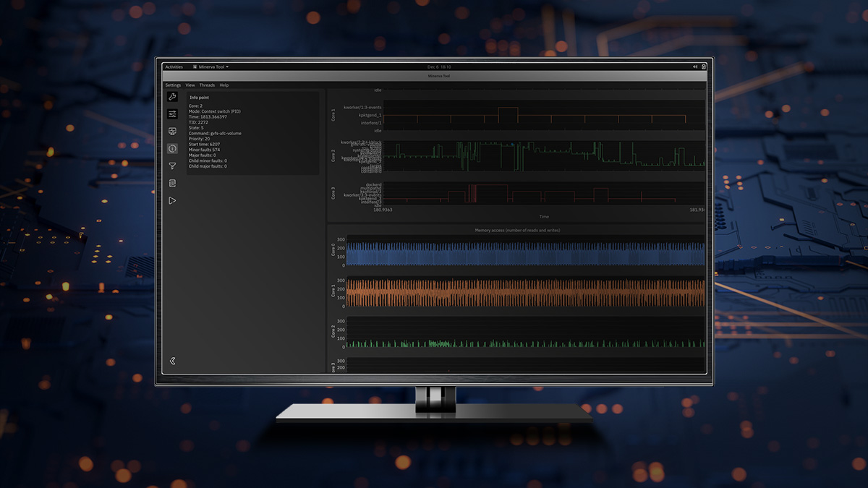
Task: Start tracing with the Play icon
Action: 172,200
